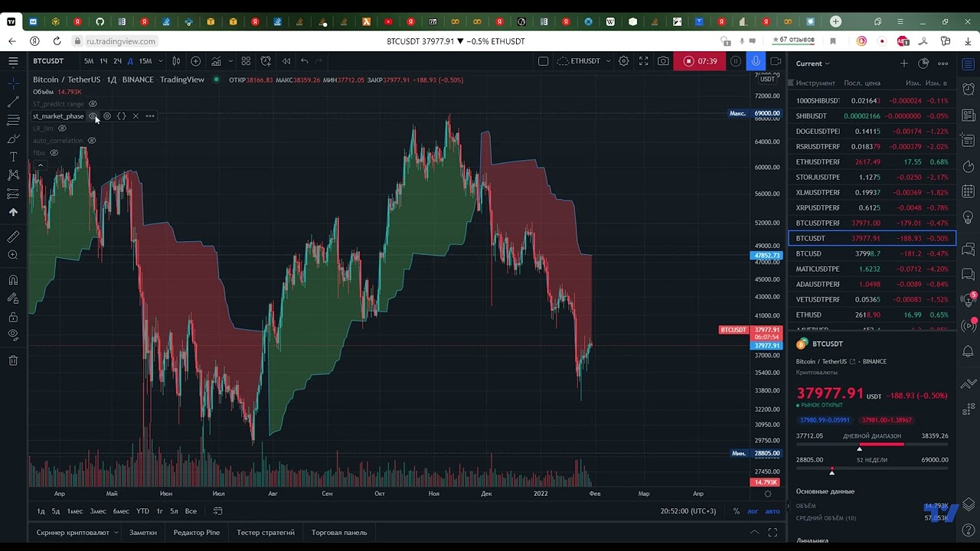Open the candlestick chart type selector

pyautogui.click(x=176, y=61)
